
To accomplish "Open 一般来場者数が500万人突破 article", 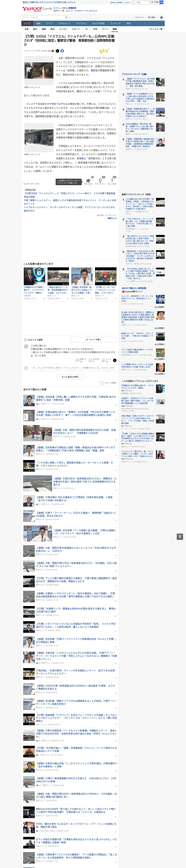I will 84,431.
